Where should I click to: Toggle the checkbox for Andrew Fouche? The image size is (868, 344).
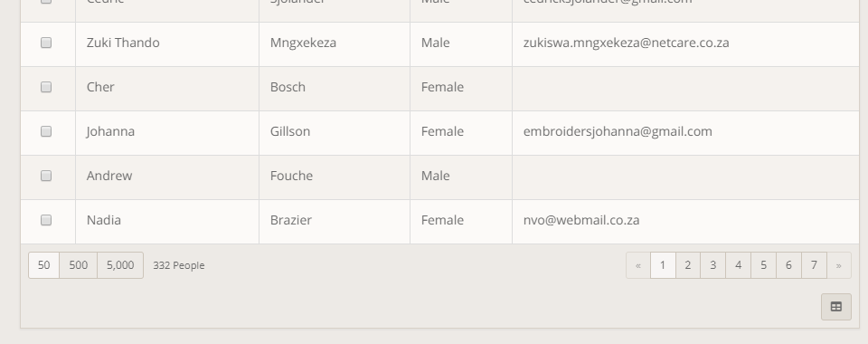pyautogui.click(x=46, y=176)
